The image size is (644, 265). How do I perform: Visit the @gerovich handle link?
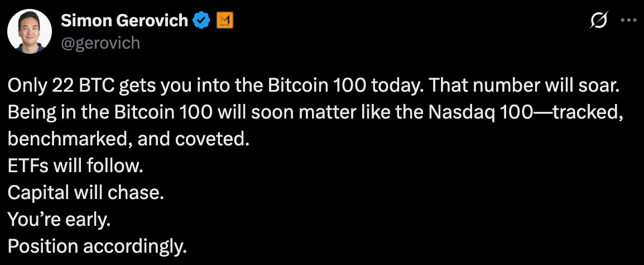(100, 43)
